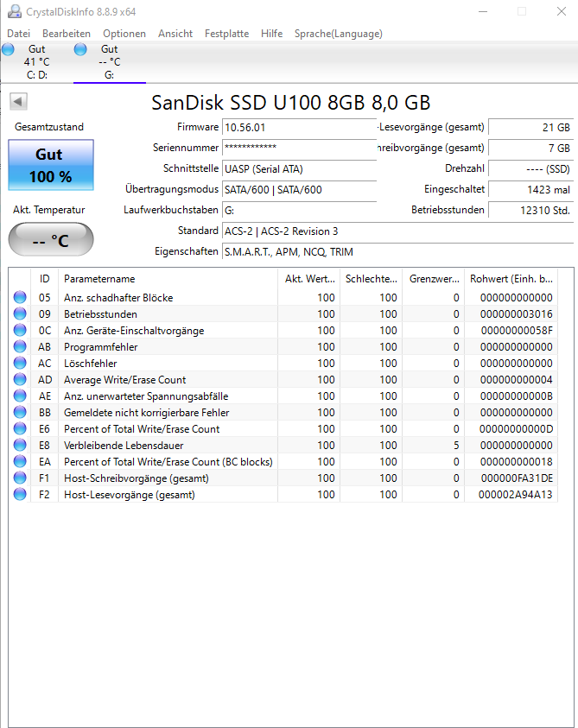578x728 pixels.
Task: Open the Ansicht menu
Action: click(175, 34)
